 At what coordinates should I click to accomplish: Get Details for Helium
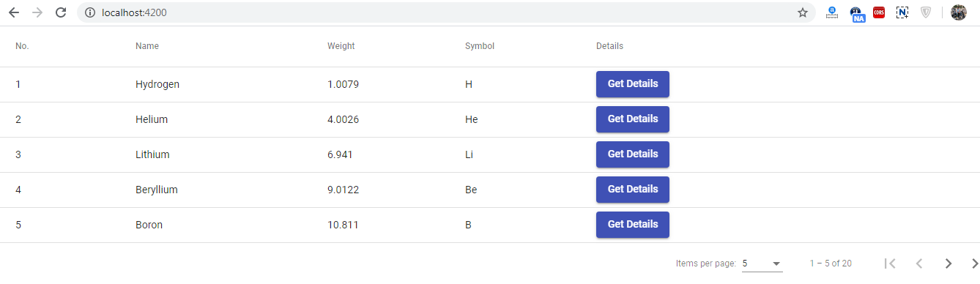click(x=633, y=119)
